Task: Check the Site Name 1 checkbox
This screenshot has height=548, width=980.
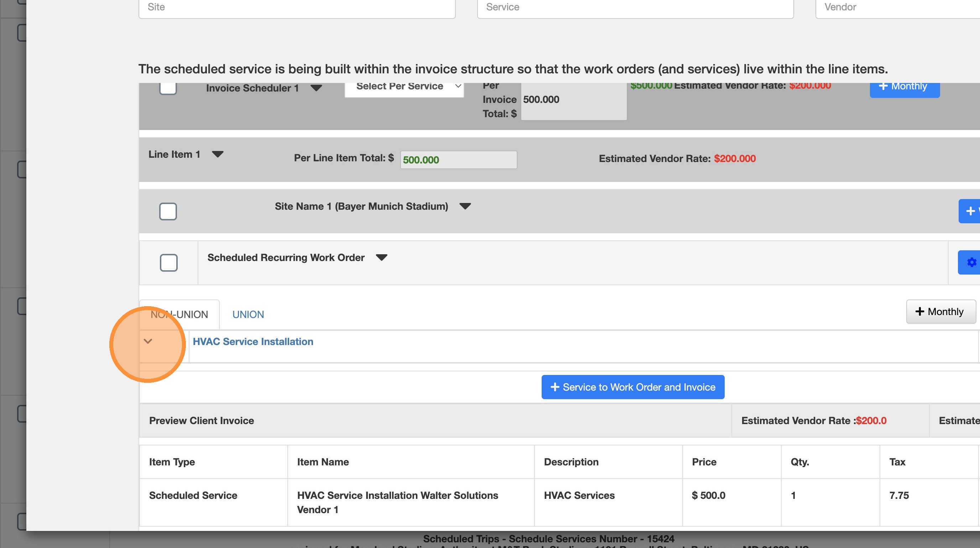Action: click(x=168, y=211)
